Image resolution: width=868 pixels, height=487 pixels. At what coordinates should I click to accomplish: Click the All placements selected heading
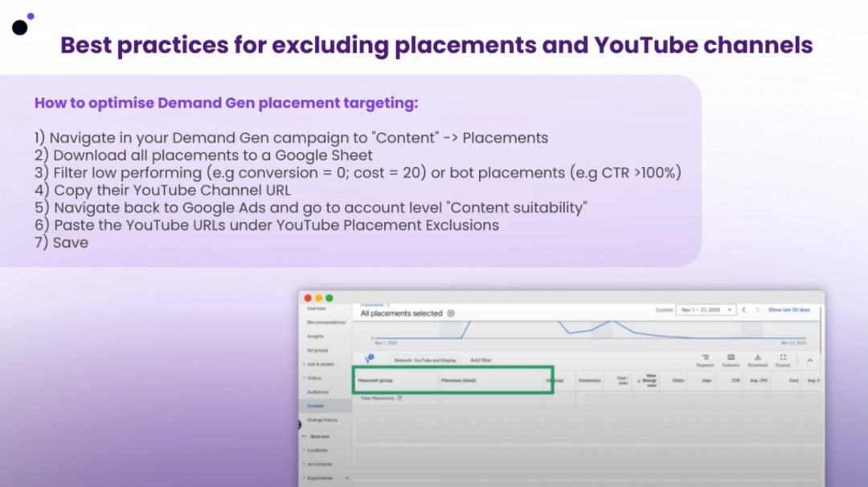[401, 313]
